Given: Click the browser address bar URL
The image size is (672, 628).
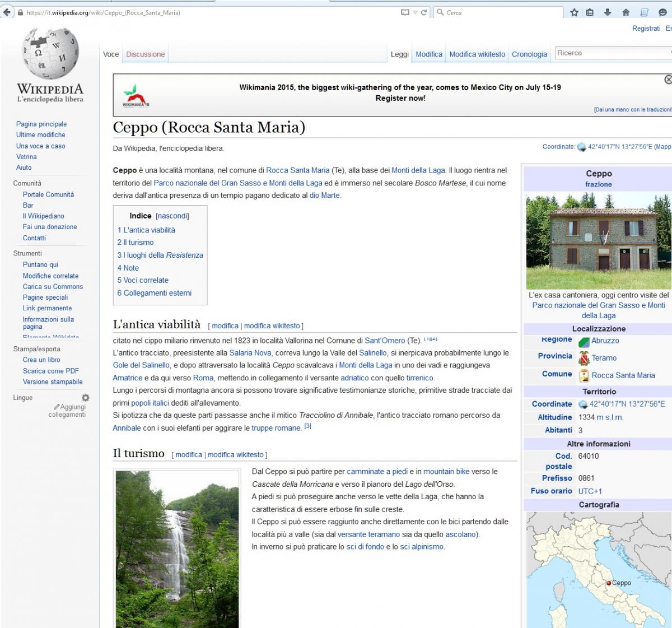Looking at the screenshot, I should coord(104,13).
